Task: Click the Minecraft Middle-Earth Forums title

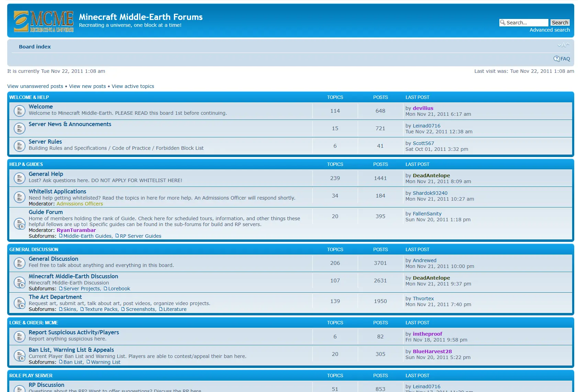Action: [x=141, y=17]
